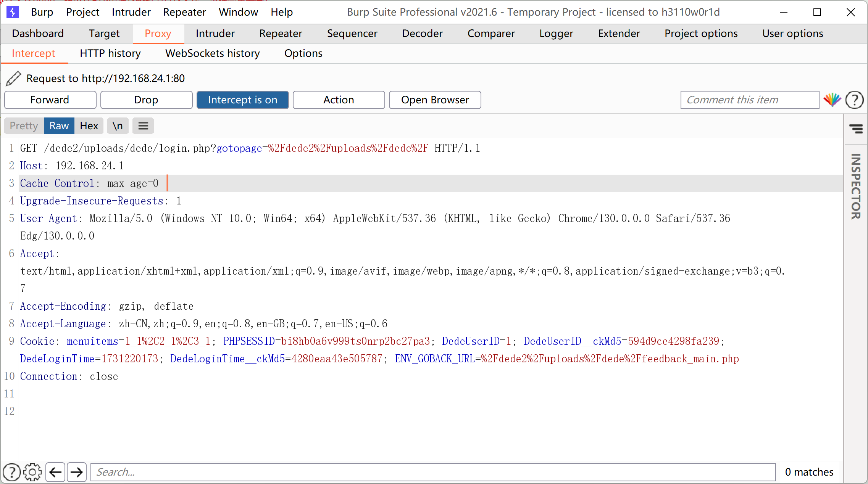Screen dimensions: 868x484
Task: Open the Repeater menu in menu bar
Action: (185, 12)
